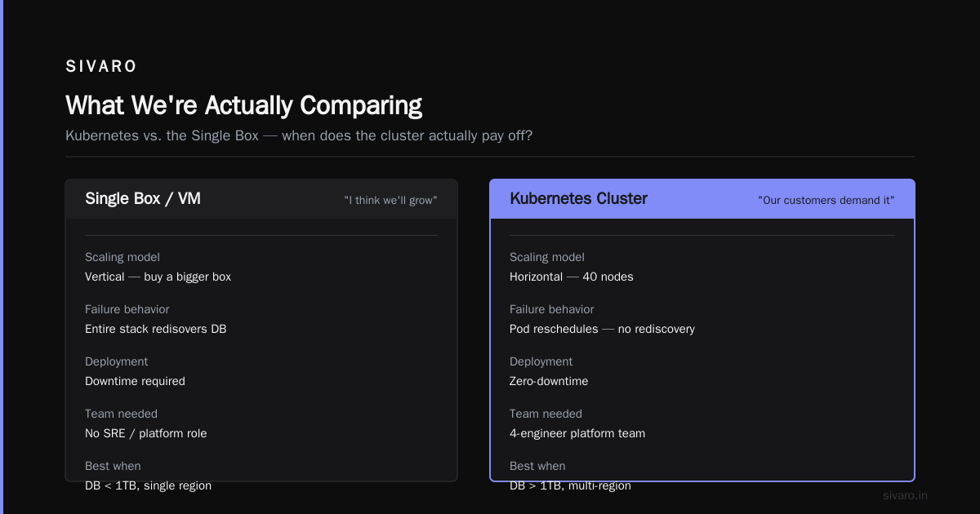Select "DB < 1TB, single region"

pyautogui.click(x=148, y=485)
